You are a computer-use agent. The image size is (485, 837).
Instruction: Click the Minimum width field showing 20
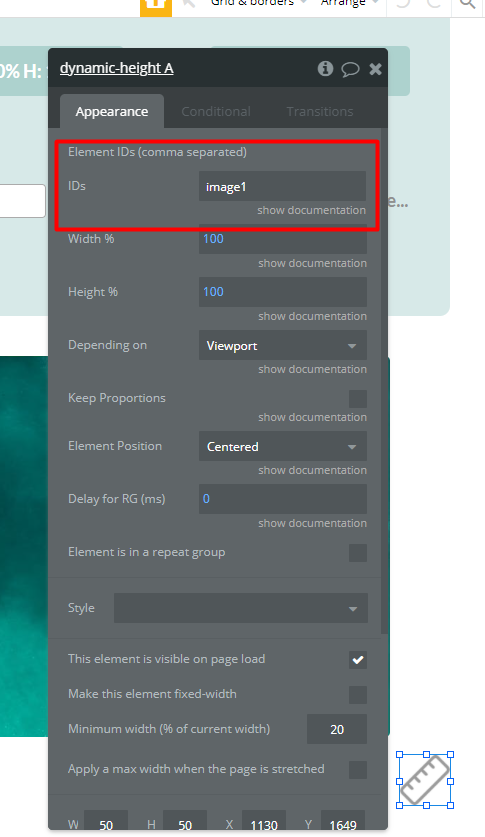click(x=337, y=729)
